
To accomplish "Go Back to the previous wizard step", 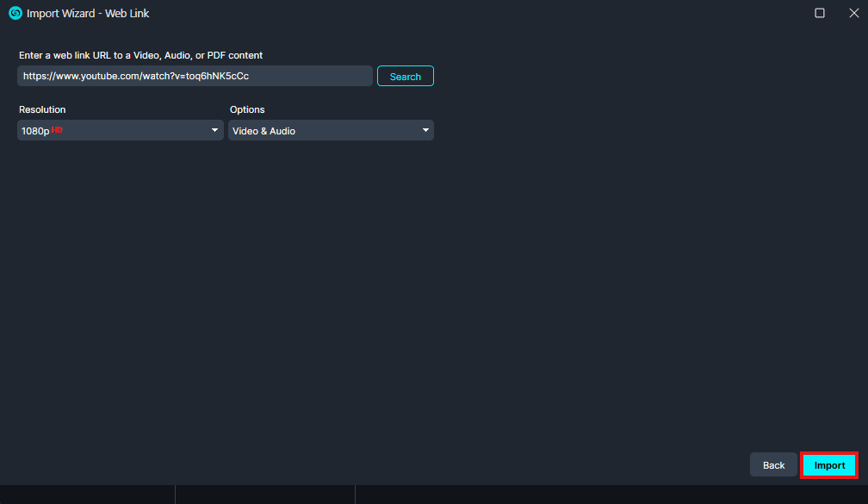I will pyautogui.click(x=773, y=465).
